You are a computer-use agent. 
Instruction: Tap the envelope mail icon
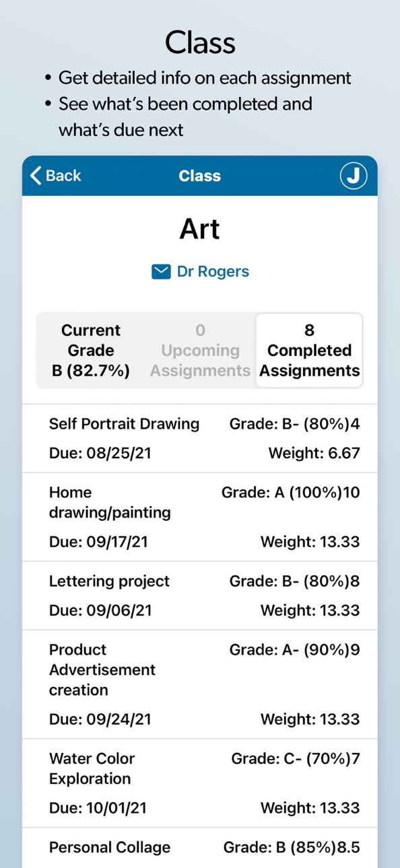(161, 272)
